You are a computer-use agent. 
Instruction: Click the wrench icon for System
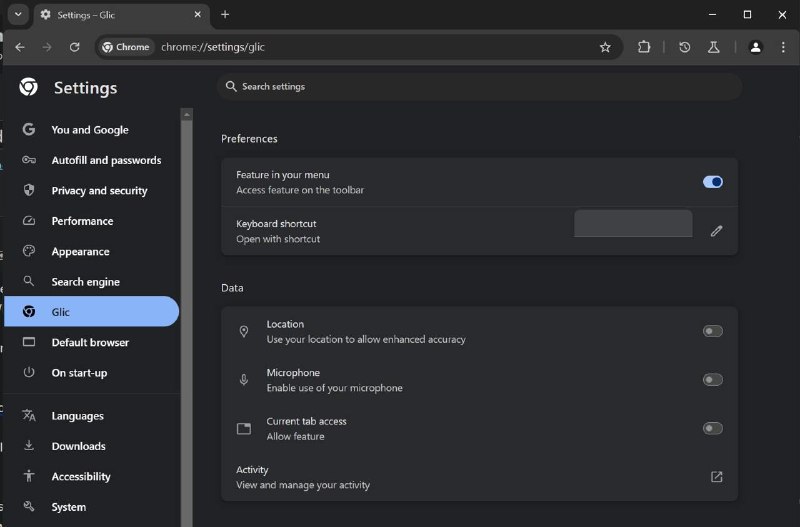29,506
